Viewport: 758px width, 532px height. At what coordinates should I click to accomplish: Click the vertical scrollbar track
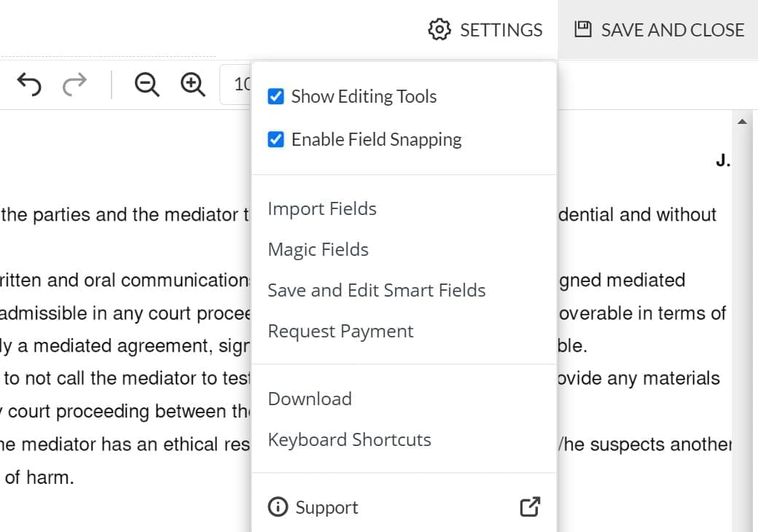tap(743, 328)
